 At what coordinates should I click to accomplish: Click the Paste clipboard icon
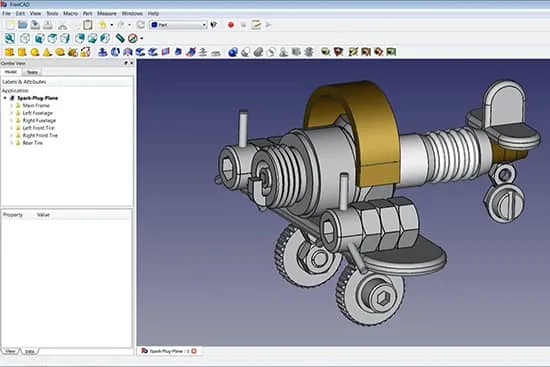[x=88, y=25]
